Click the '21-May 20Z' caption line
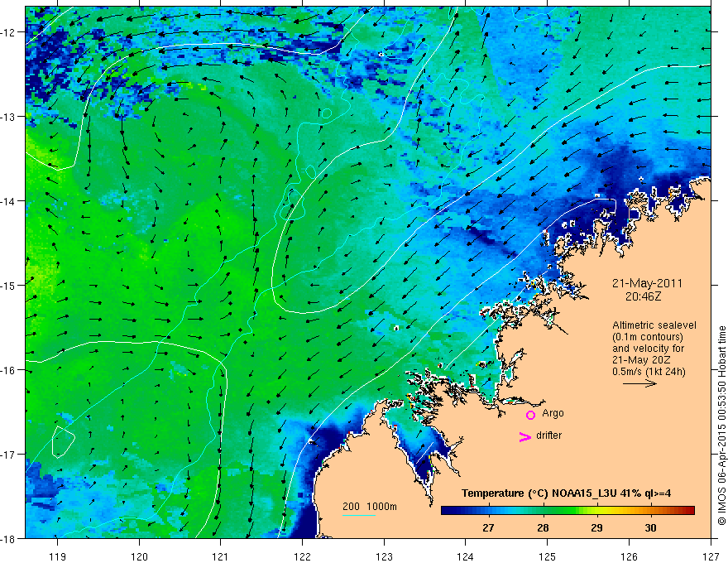 [x=640, y=359]
